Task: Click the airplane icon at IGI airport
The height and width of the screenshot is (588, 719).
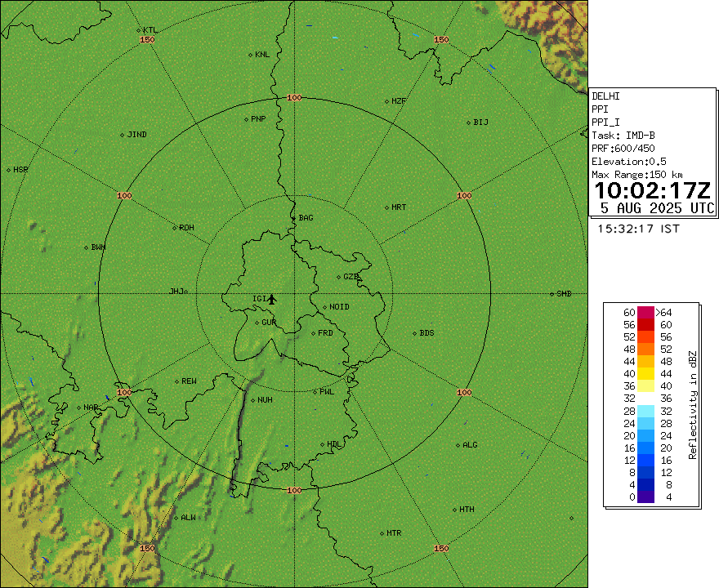Action: pyautogui.click(x=272, y=299)
